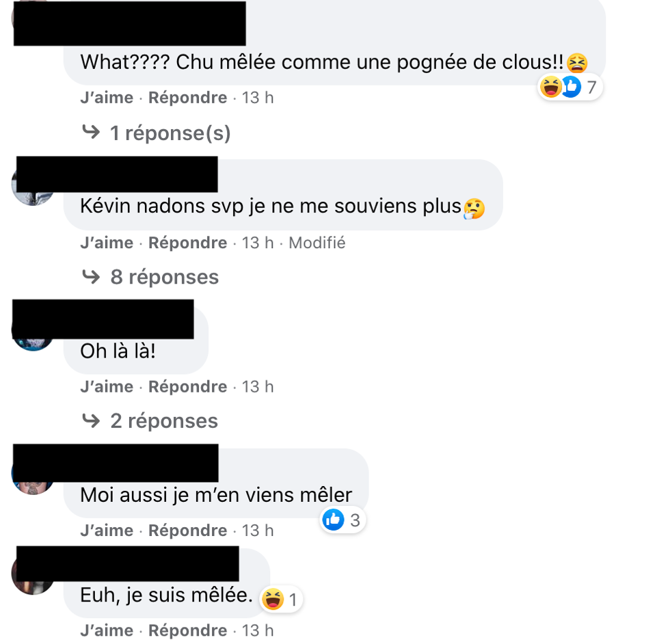Open thumbs-up reaction showing 3 likes

point(334,520)
